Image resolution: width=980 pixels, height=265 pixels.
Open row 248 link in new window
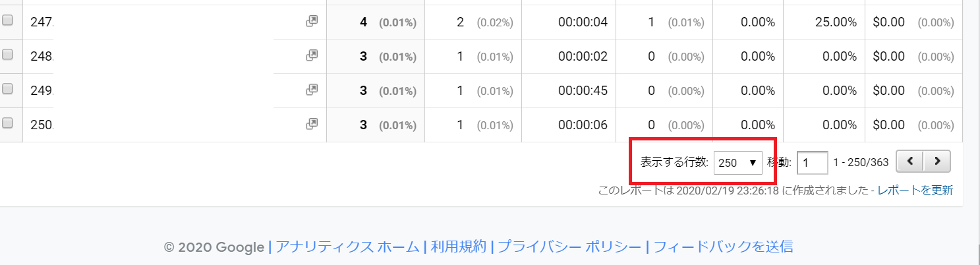[x=312, y=56]
